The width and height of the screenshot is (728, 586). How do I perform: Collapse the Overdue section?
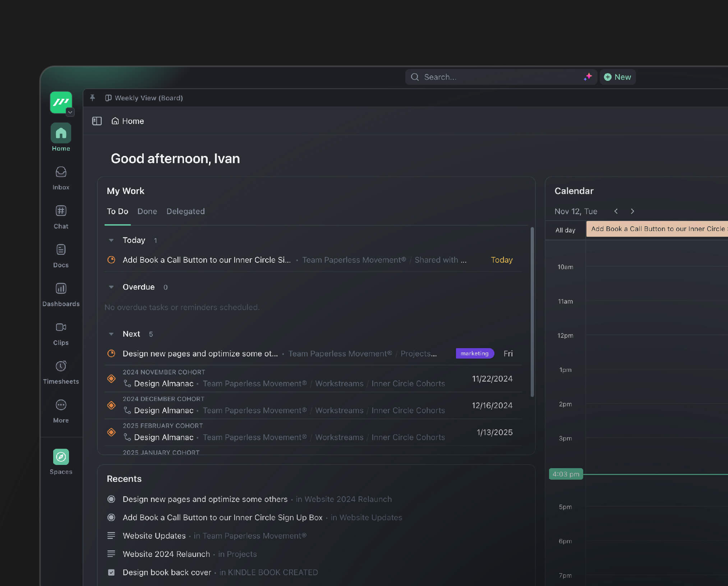tap(111, 287)
